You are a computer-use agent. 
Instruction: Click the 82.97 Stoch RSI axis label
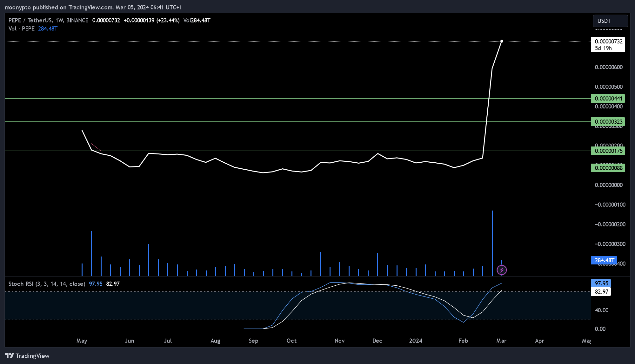(x=601, y=292)
